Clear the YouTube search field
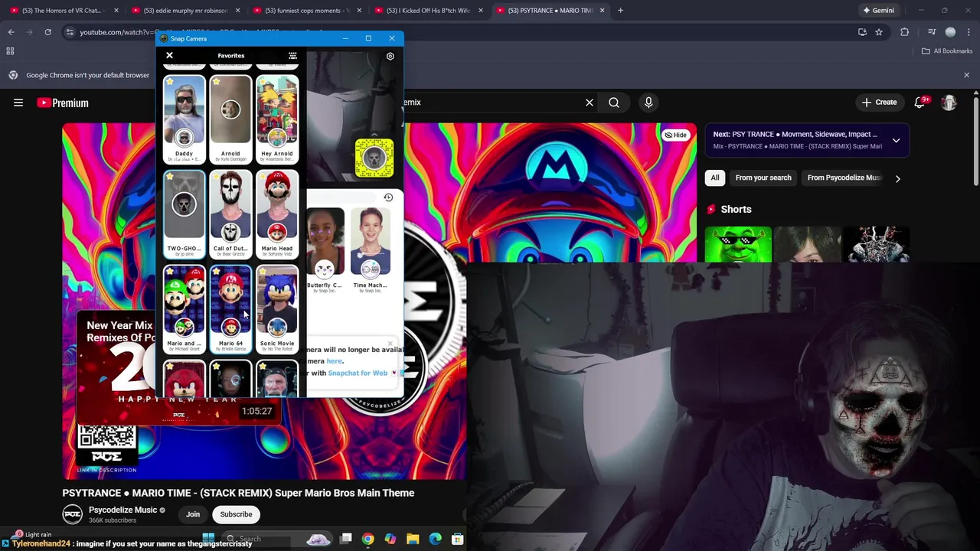 click(590, 103)
